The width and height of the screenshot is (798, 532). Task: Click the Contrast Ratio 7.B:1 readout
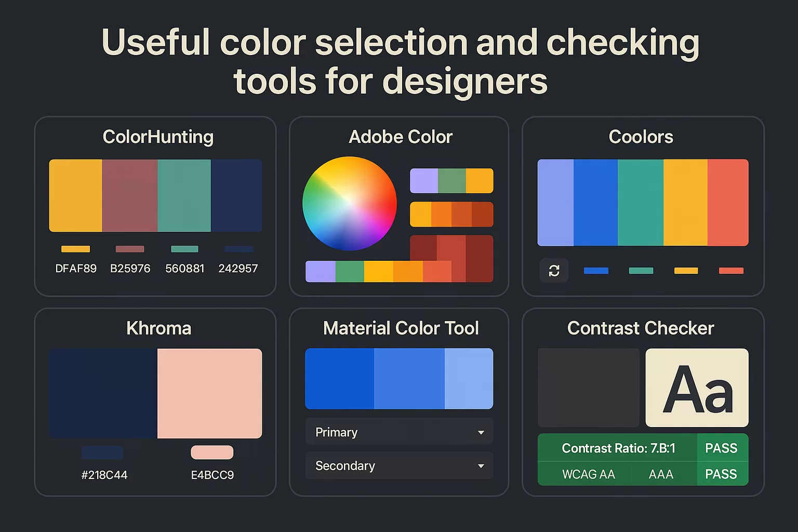coord(618,448)
